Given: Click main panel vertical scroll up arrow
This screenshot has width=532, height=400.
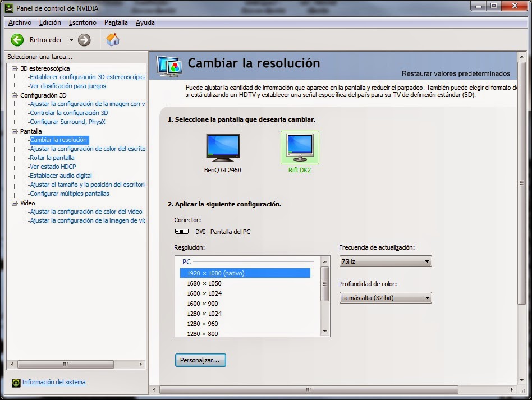Looking at the screenshot, I should [x=522, y=57].
